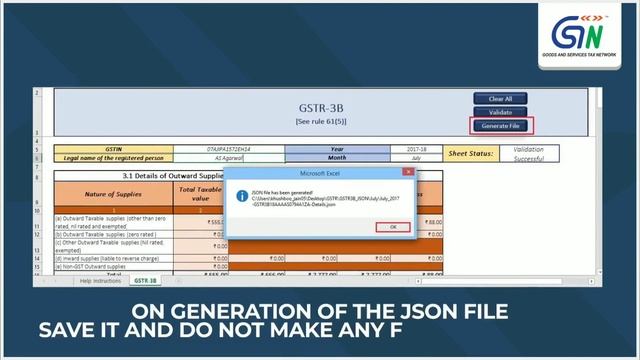
Task: Select row (c) Other Outward Taxable supplies
Action: coord(113,247)
